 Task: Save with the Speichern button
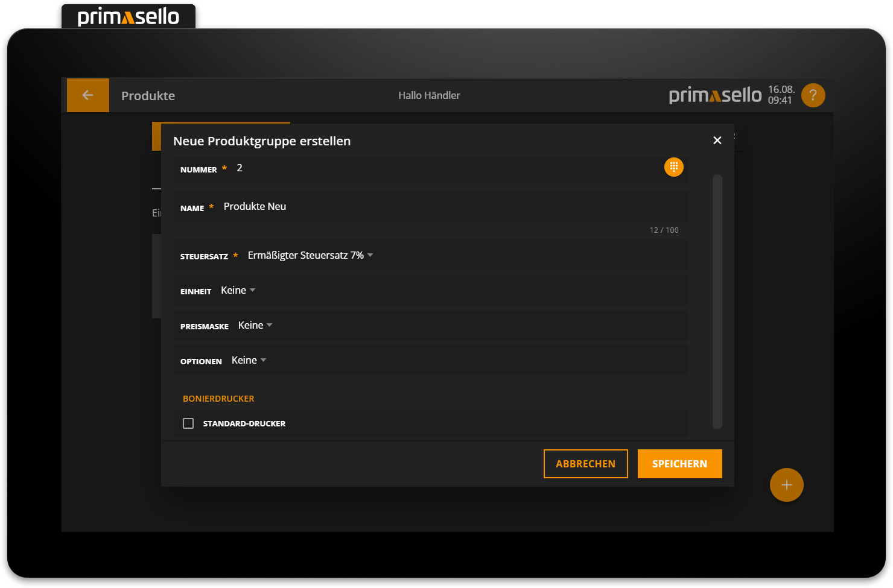click(x=679, y=464)
